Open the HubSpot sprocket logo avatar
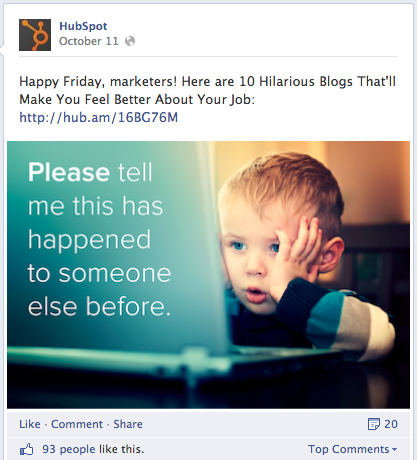Viewport: 417px width, 460px height. pos(35,35)
